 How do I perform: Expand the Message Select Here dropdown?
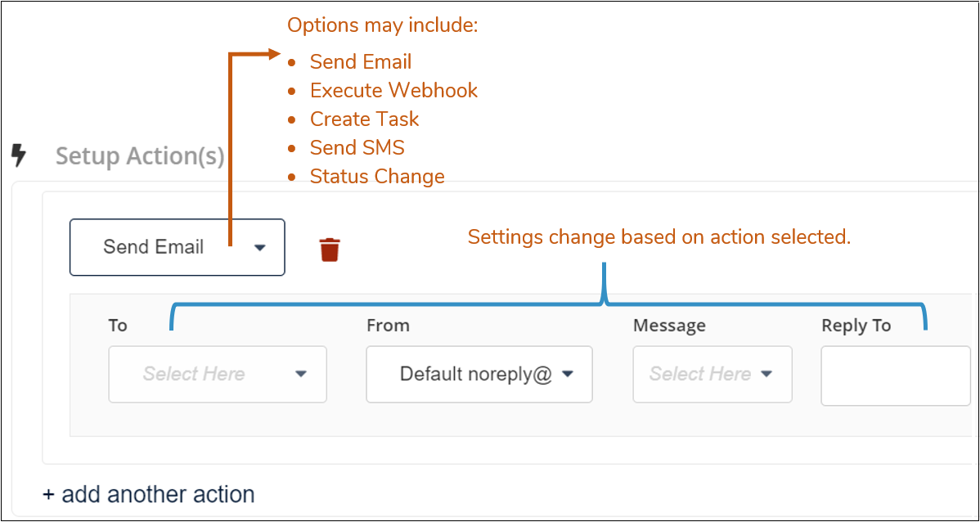click(712, 374)
